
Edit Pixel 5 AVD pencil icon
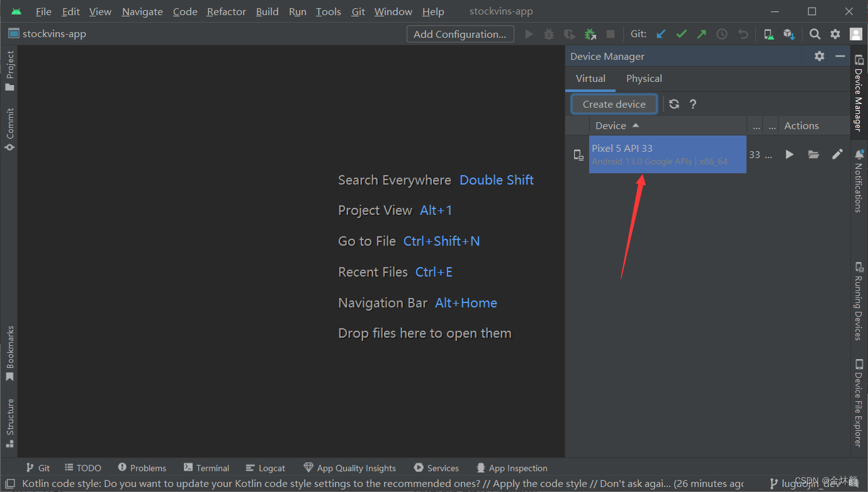pos(837,154)
